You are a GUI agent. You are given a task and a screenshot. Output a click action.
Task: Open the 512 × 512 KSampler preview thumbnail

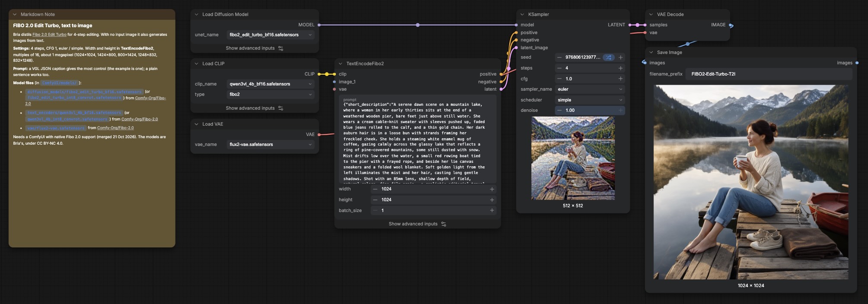click(x=573, y=158)
